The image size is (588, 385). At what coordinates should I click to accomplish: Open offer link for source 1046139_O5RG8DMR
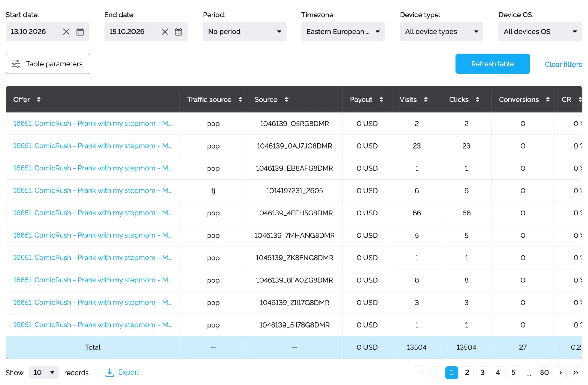click(x=92, y=123)
